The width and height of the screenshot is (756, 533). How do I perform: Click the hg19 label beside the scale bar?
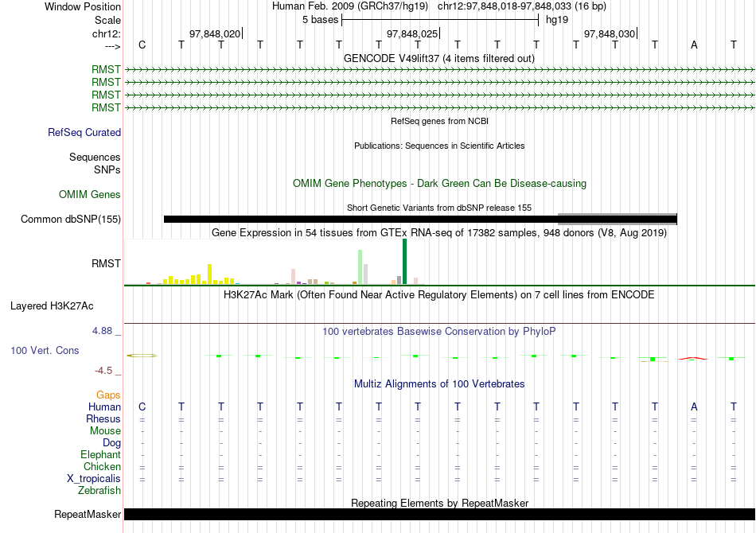point(557,20)
